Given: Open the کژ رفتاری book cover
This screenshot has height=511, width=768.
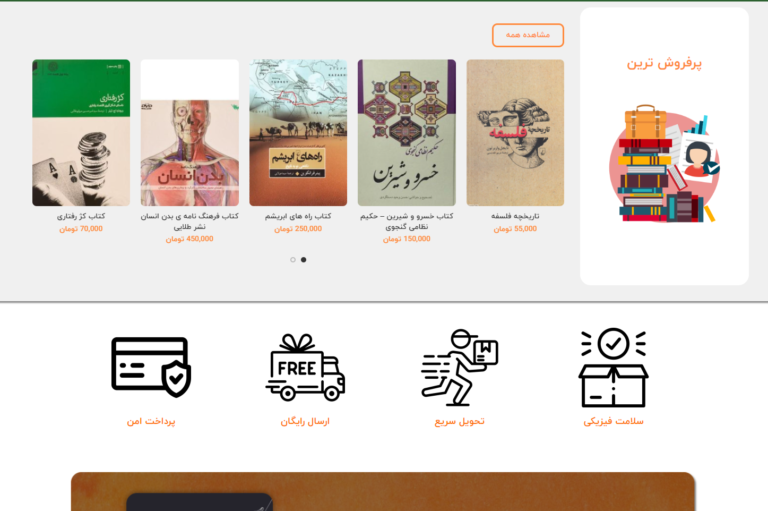Looking at the screenshot, I should click(81, 133).
